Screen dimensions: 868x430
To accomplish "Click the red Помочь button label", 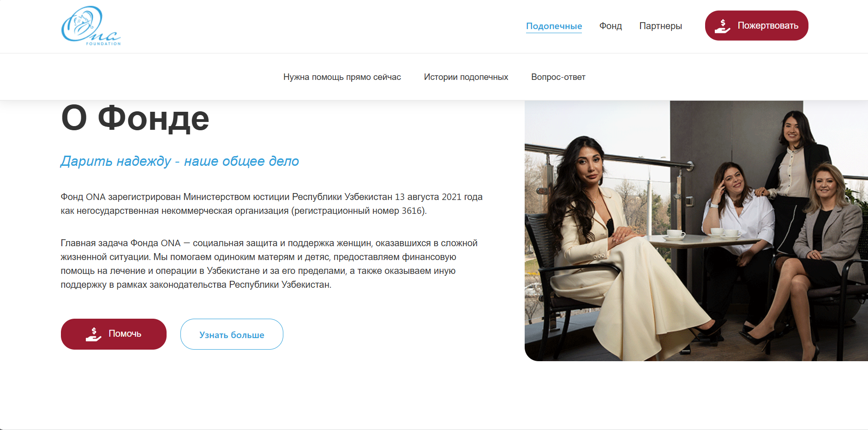I will click(x=125, y=333).
